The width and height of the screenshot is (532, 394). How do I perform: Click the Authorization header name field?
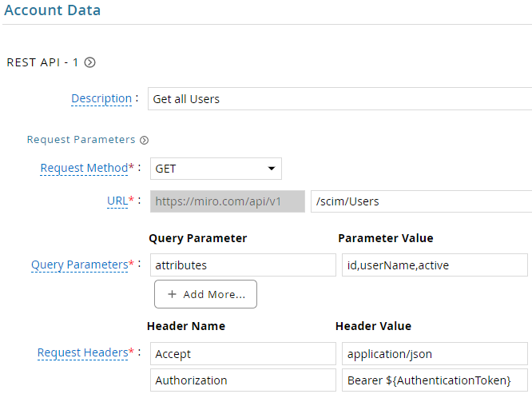243,380
